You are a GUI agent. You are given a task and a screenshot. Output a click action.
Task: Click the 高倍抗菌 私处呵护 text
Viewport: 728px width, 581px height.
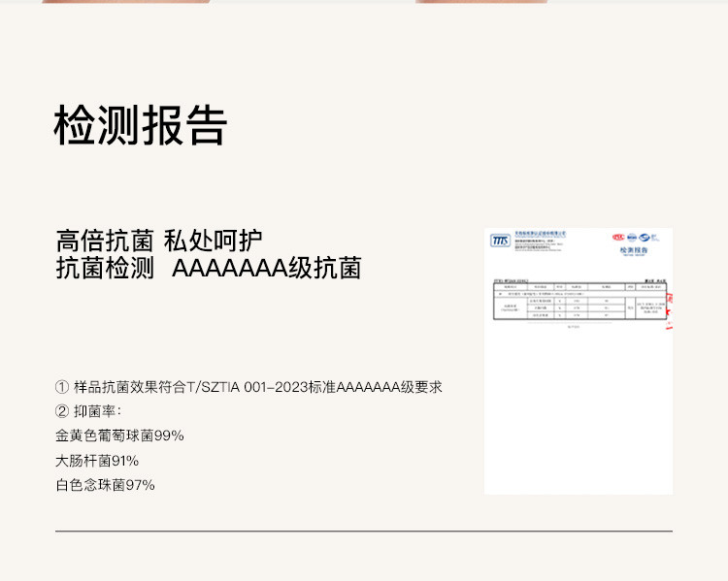click(159, 241)
